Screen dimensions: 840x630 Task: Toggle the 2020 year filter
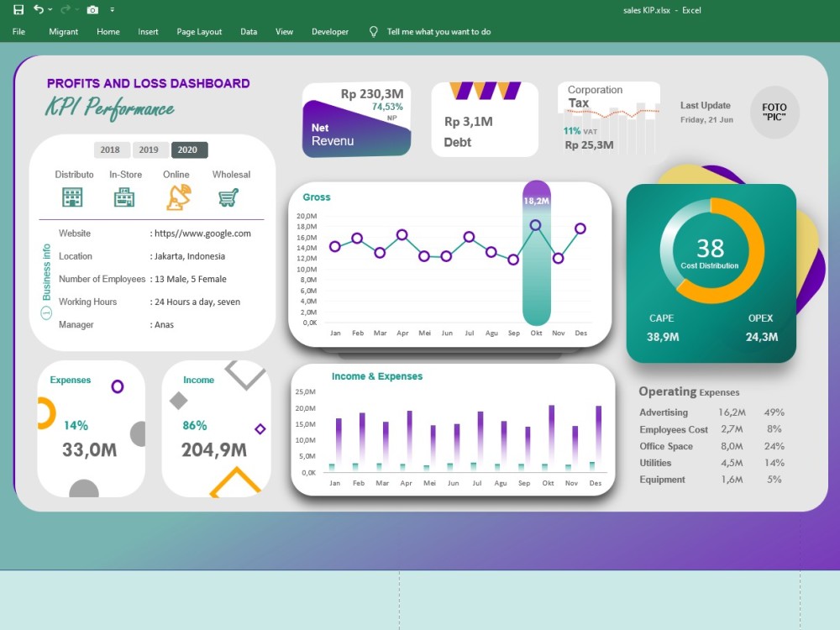(x=189, y=150)
